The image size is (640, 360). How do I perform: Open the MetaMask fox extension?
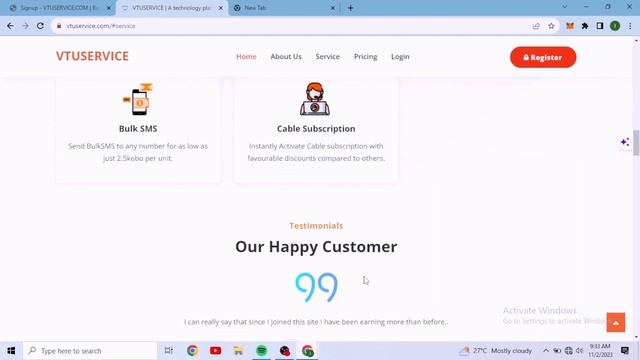(570, 26)
